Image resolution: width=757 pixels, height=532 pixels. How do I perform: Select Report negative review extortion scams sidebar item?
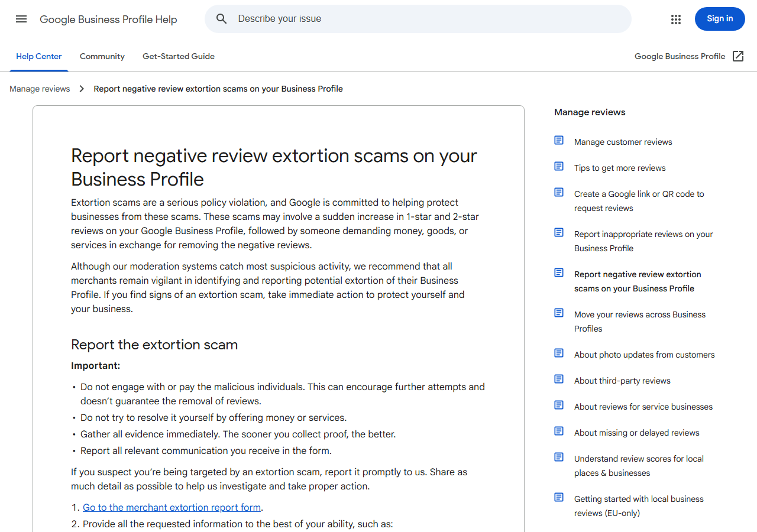click(638, 281)
